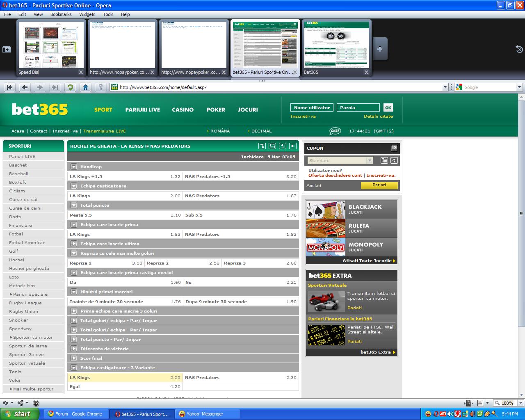Open the address bar history dropdown
525x420 pixels.
[445, 87]
